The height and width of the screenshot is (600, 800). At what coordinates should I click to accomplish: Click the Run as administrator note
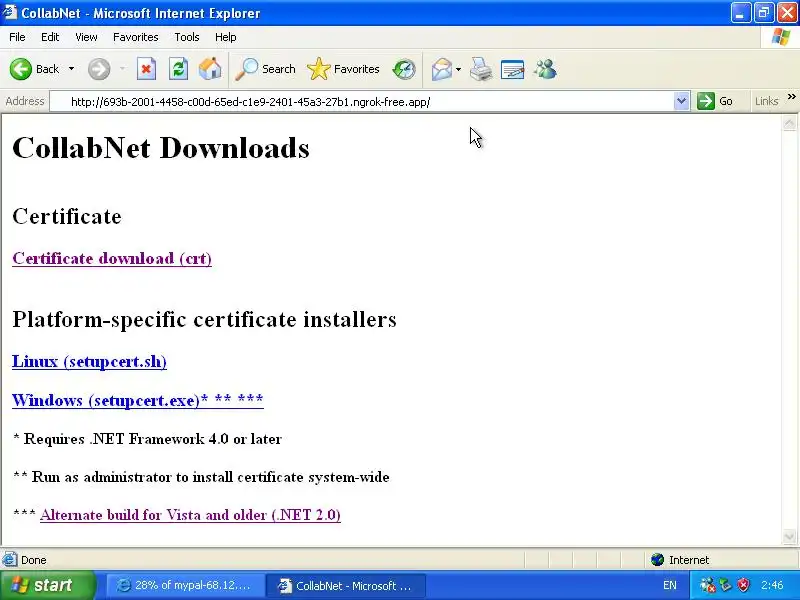pos(201,477)
